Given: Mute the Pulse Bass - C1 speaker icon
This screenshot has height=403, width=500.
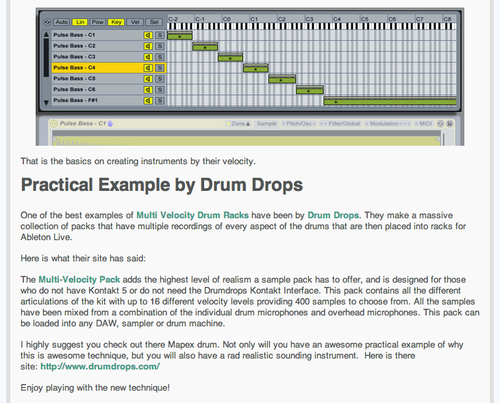Looking at the screenshot, I should pos(148,35).
